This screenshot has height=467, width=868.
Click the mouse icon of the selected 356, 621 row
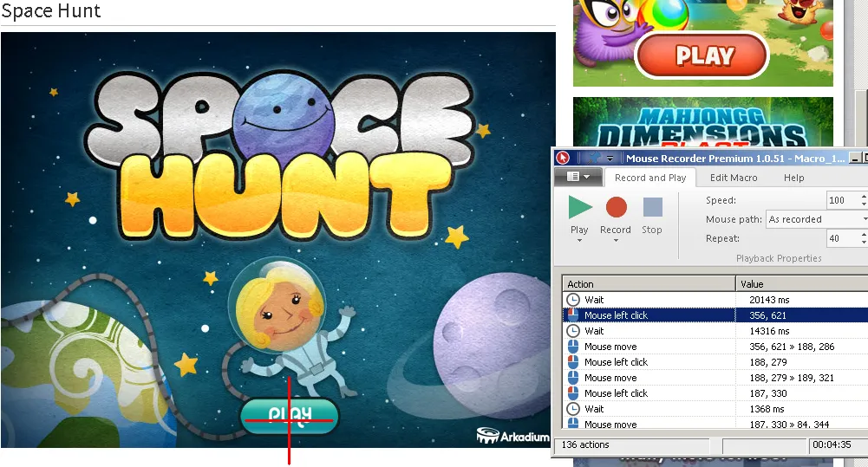click(573, 315)
